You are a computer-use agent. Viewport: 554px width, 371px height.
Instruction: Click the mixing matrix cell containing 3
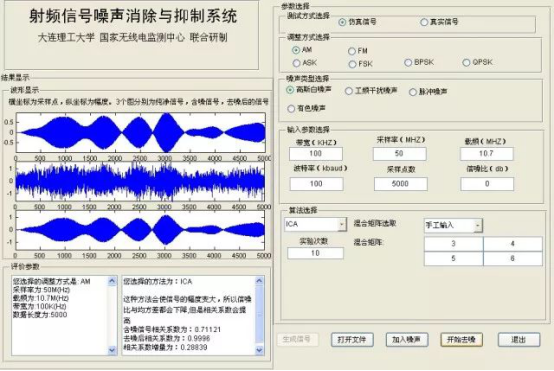[453, 244]
